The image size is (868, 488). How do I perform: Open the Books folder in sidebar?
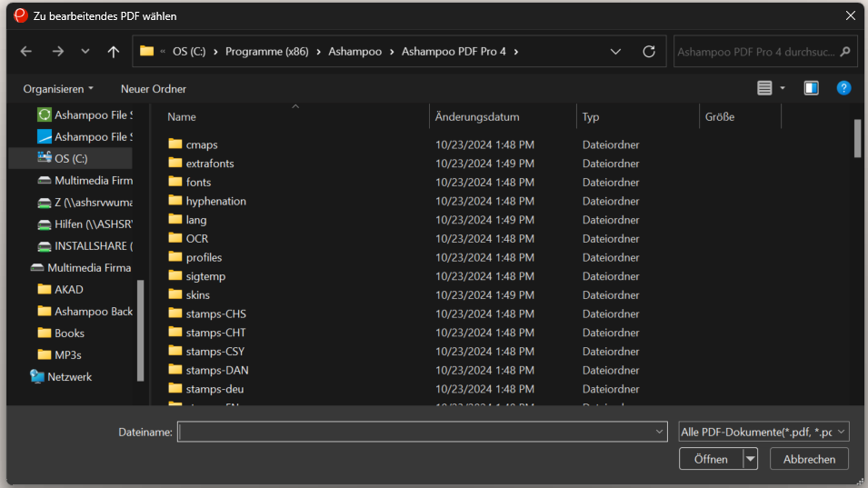(x=61, y=334)
